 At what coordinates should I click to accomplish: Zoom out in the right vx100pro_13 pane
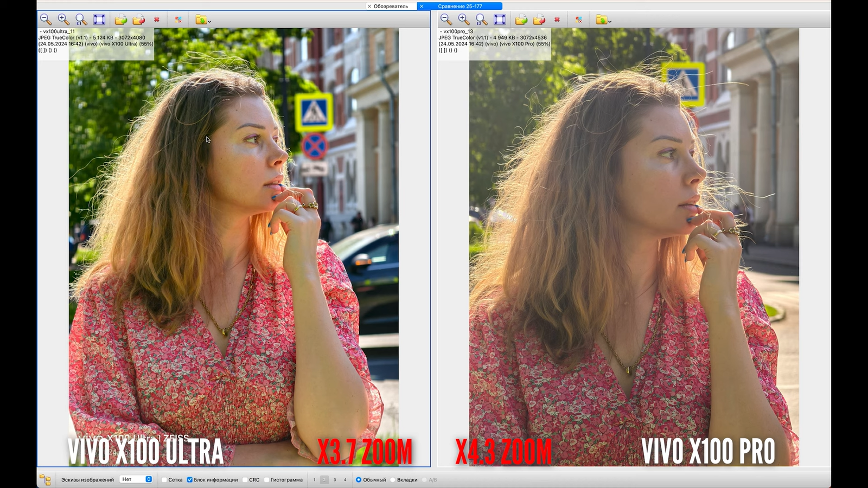point(446,20)
